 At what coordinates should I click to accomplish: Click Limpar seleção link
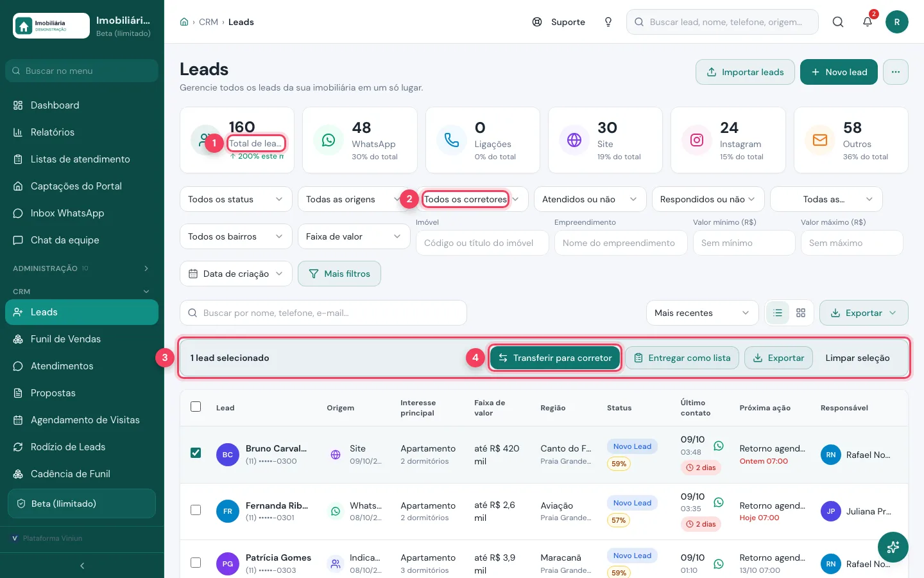(857, 358)
